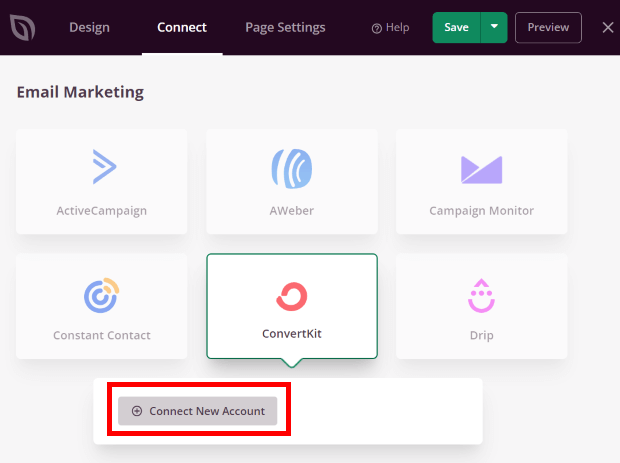Switch to the Connect tab
Viewport: 620px width, 463px height.
tap(182, 27)
